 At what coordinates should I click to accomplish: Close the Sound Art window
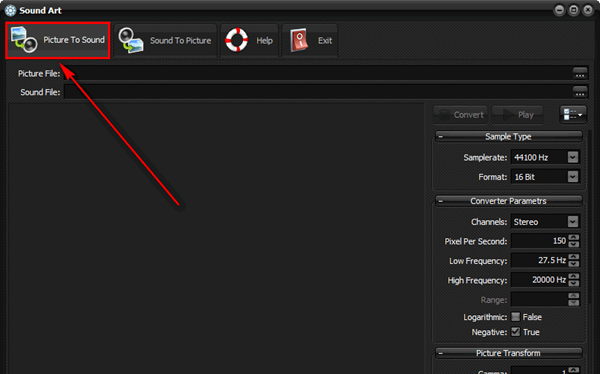587,10
